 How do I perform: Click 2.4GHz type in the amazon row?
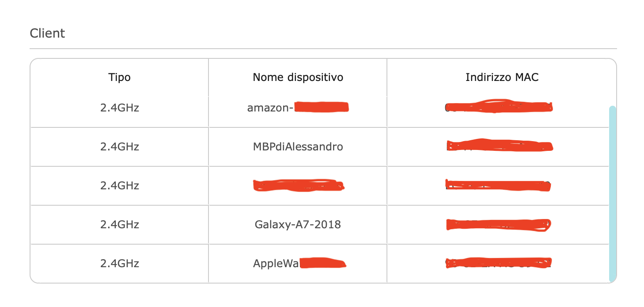click(119, 107)
